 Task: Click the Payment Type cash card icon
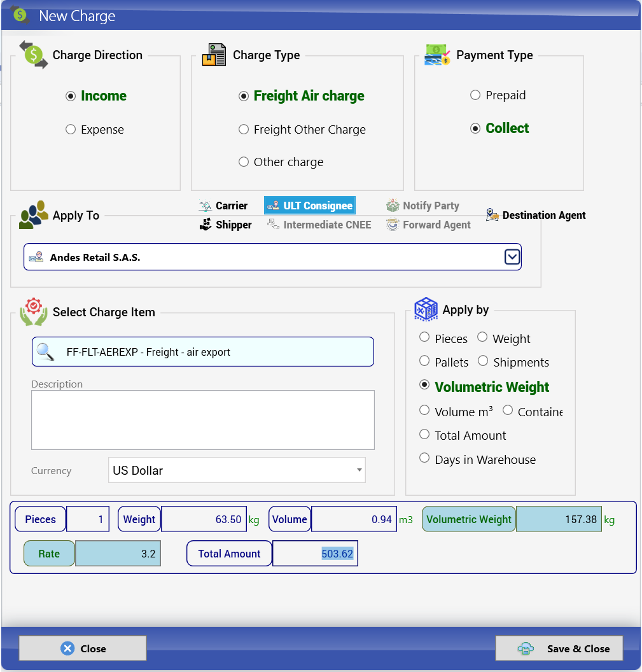[x=437, y=55]
